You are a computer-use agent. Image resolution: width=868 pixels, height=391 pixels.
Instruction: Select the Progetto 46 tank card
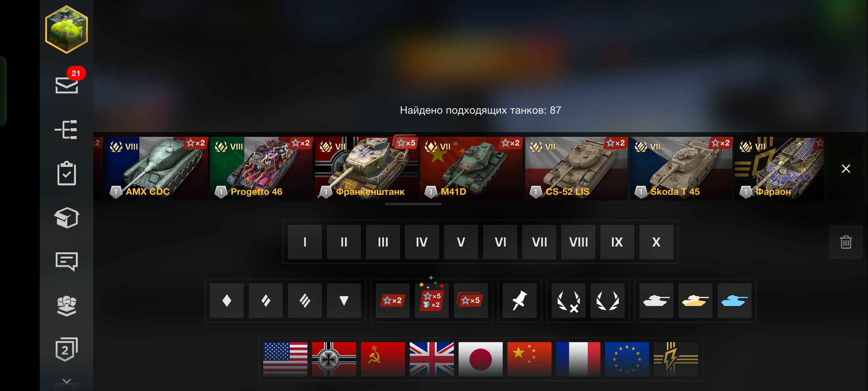pos(261,168)
